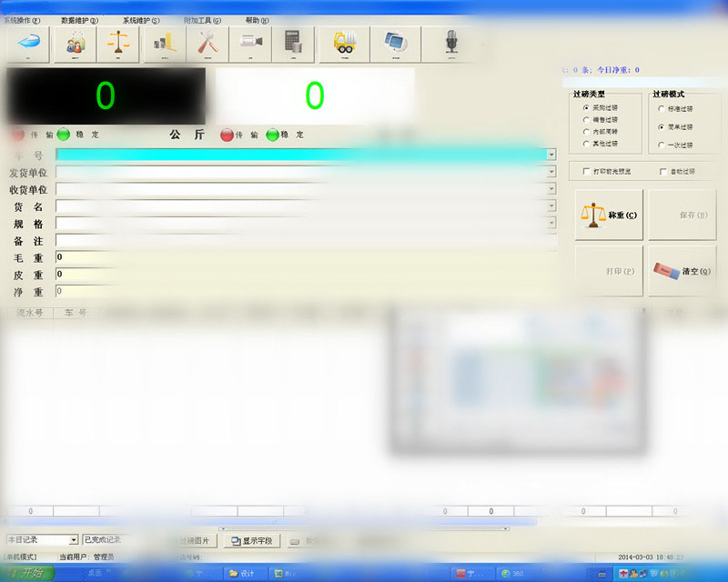Open the video camera toolbar icon
The width and height of the screenshot is (728, 582).
(251, 42)
